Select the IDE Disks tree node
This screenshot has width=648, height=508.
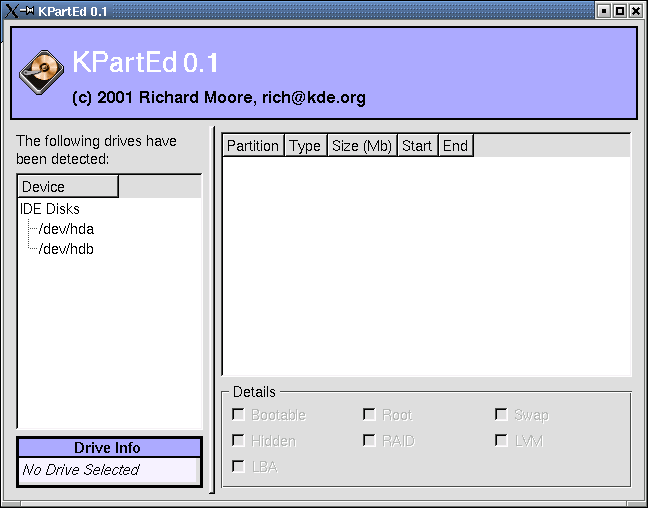coord(50,209)
